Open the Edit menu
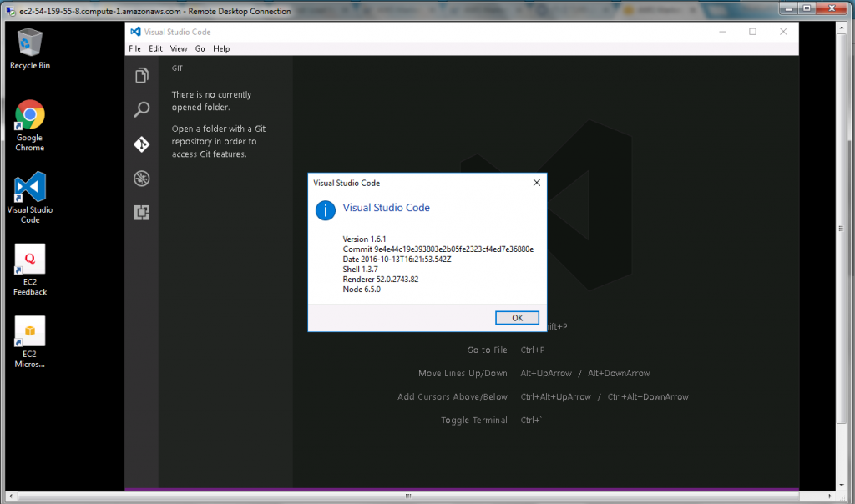 point(155,48)
